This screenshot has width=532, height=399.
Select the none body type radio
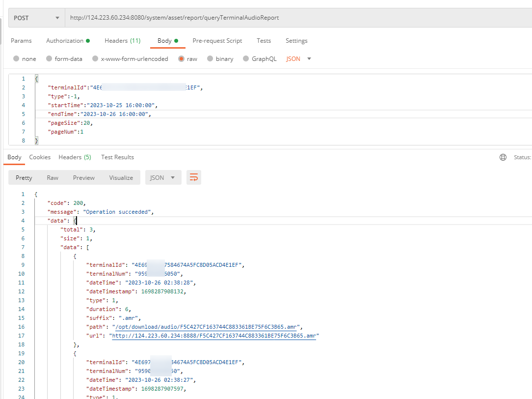tap(16, 59)
